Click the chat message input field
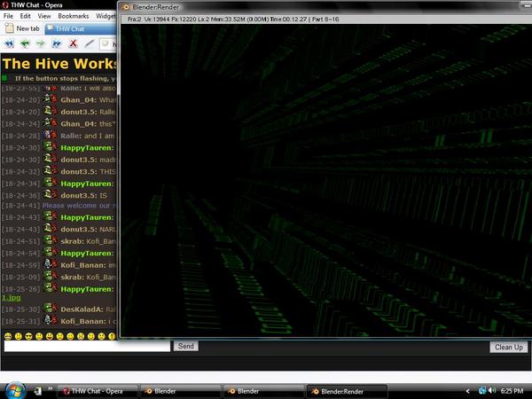Image resolution: width=532 pixels, height=399 pixels. (x=87, y=347)
